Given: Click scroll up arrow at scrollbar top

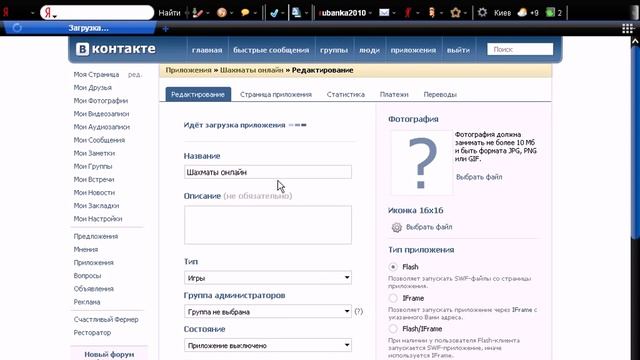Looking at the screenshot, I should [x=636, y=41].
